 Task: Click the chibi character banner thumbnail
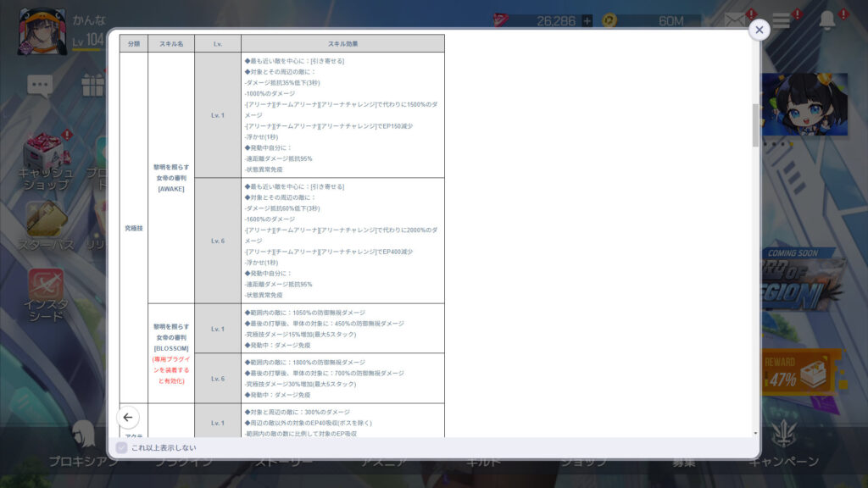804,104
